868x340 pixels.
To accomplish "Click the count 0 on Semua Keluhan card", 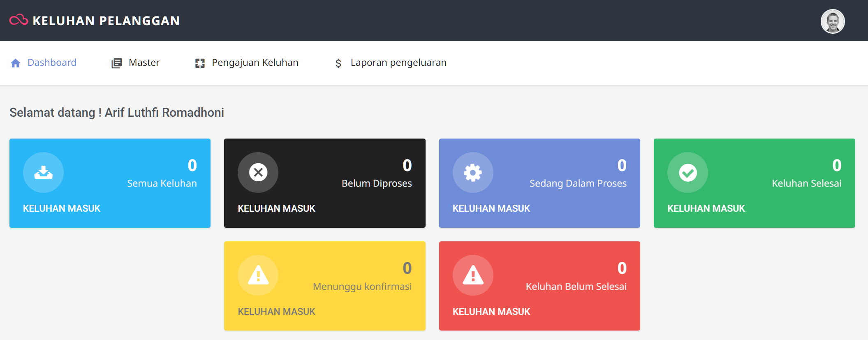I will point(192,165).
